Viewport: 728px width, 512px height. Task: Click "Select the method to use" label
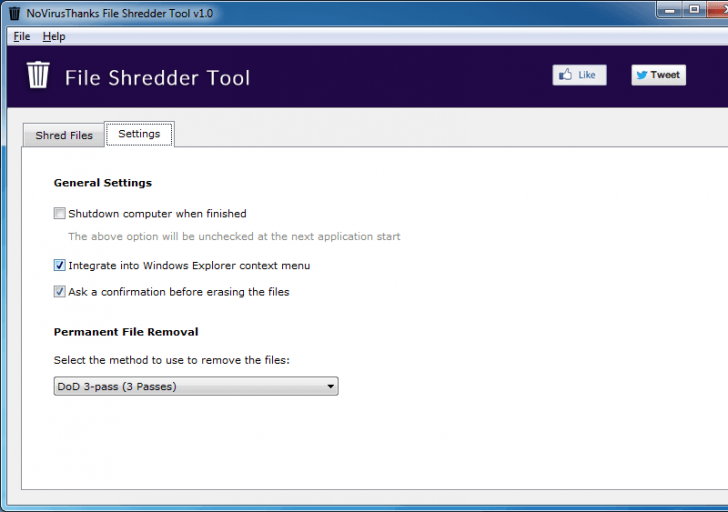click(171, 360)
